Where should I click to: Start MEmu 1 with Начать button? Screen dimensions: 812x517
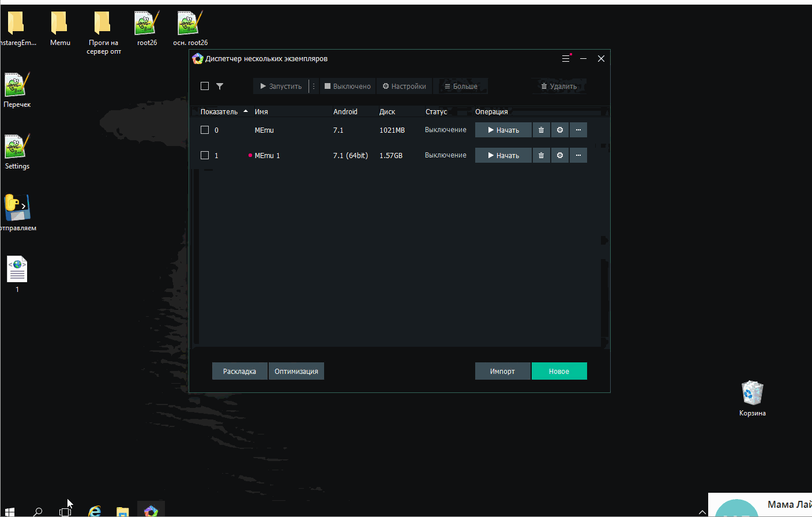click(x=503, y=155)
